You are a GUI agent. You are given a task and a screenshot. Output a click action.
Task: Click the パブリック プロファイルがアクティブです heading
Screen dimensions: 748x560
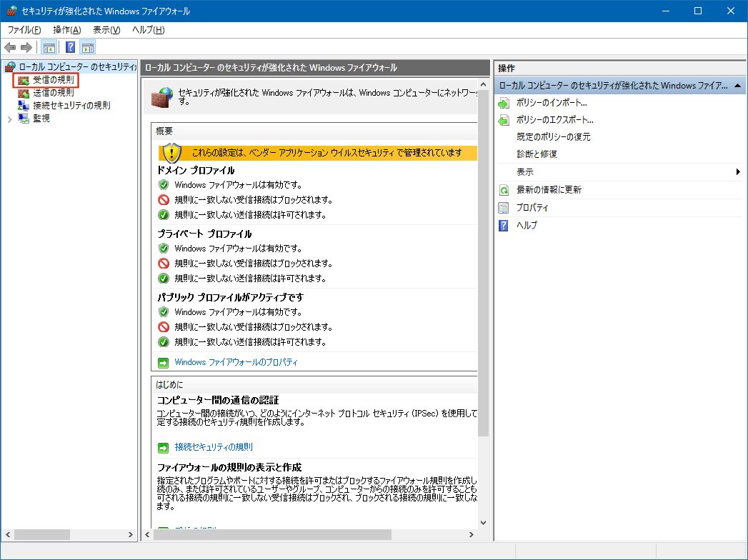(231, 297)
